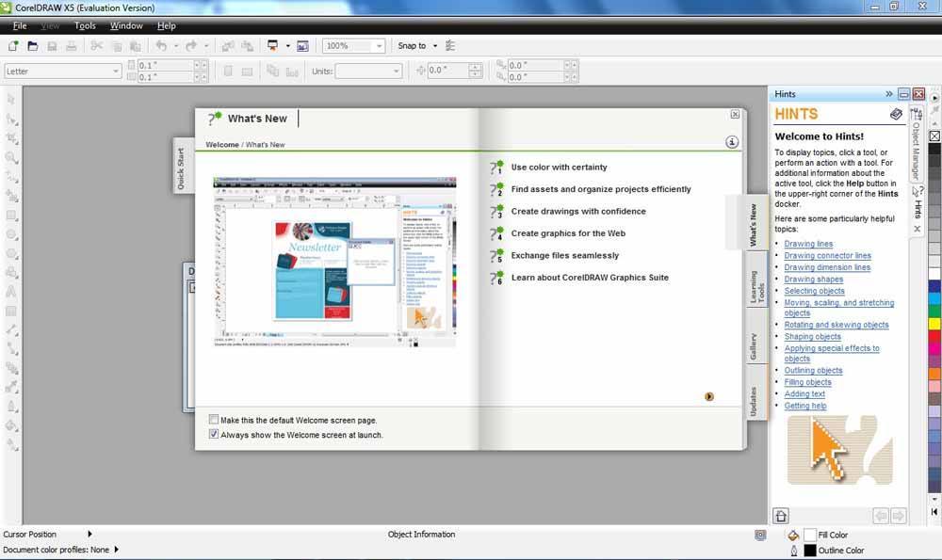Open the Tools menu
The height and width of the screenshot is (560, 942).
85,25
